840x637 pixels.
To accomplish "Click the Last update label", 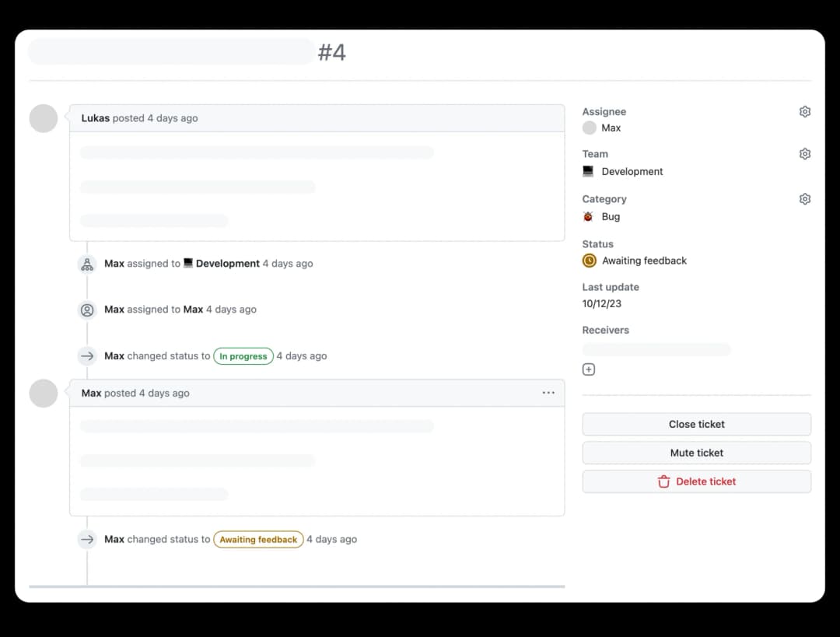I will click(611, 287).
